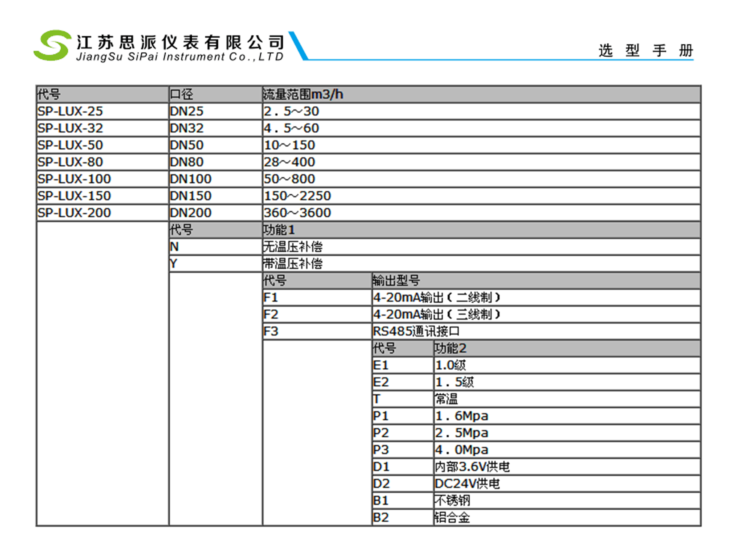
Task: Click the 口径 column header
Action: point(215,94)
